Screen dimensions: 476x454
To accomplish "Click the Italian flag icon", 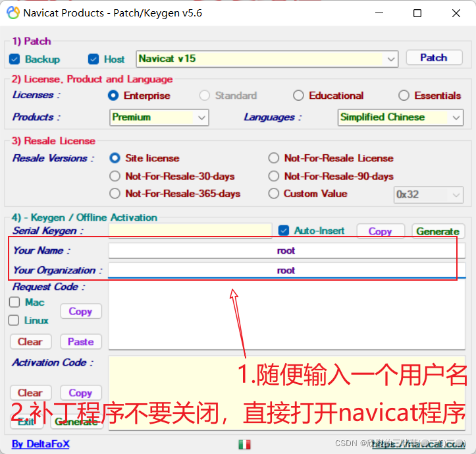I will point(244,444).
